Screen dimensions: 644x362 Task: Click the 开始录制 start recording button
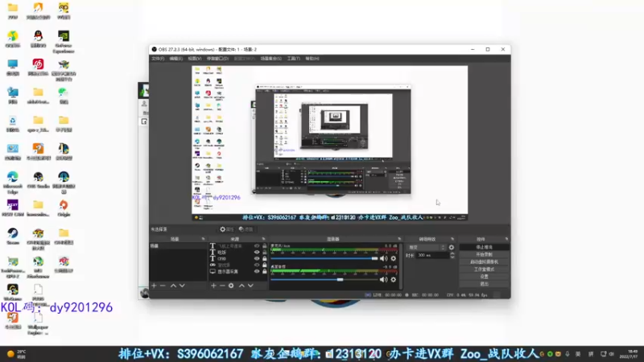pyautogui.click(x=485, y=255)
